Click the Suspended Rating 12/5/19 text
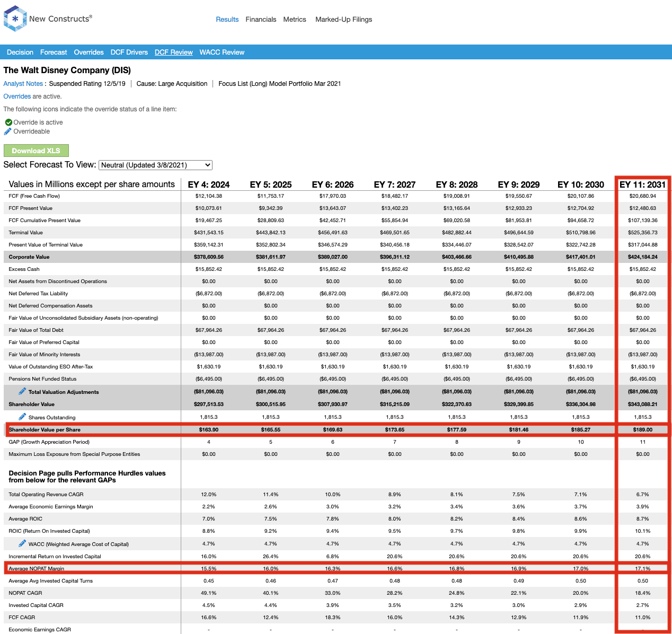This screenshot has width=672, height=634. (x=87, y=84)
